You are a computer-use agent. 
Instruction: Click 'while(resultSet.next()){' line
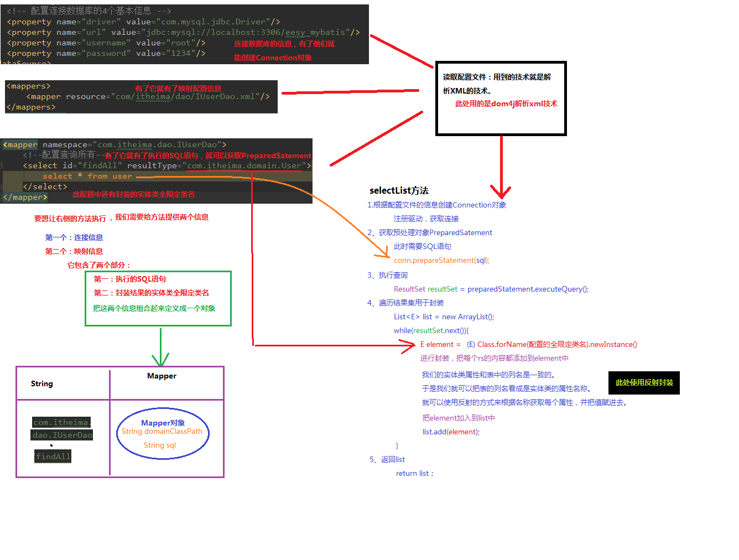pos(431,330)
